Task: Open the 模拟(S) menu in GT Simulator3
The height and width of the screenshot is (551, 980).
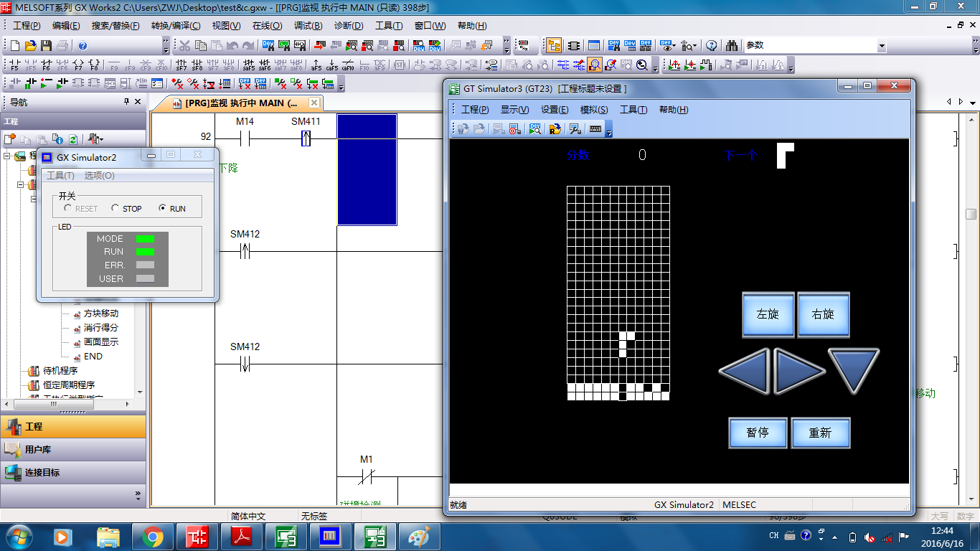Action: (593, 110)
